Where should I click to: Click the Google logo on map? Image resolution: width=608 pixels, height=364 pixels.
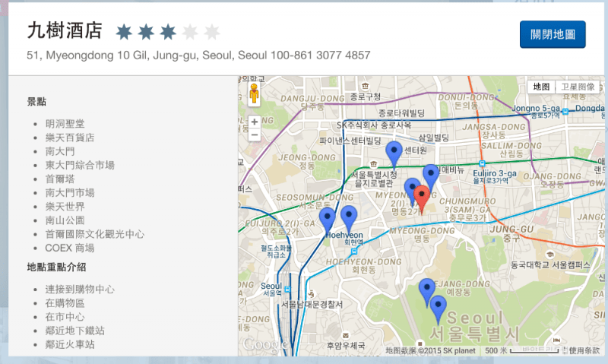point(264,344)
